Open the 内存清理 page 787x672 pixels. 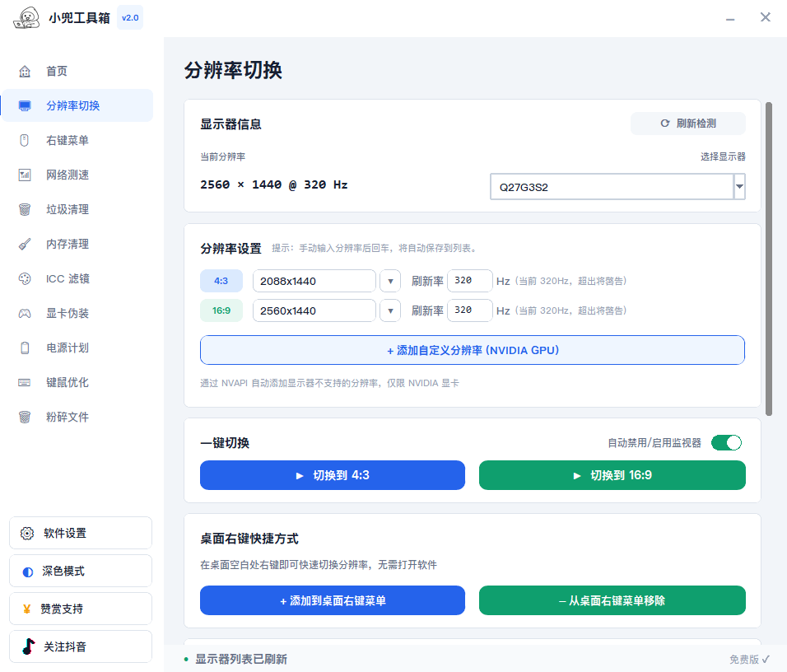pyautogui.click(x=78, y=244)
